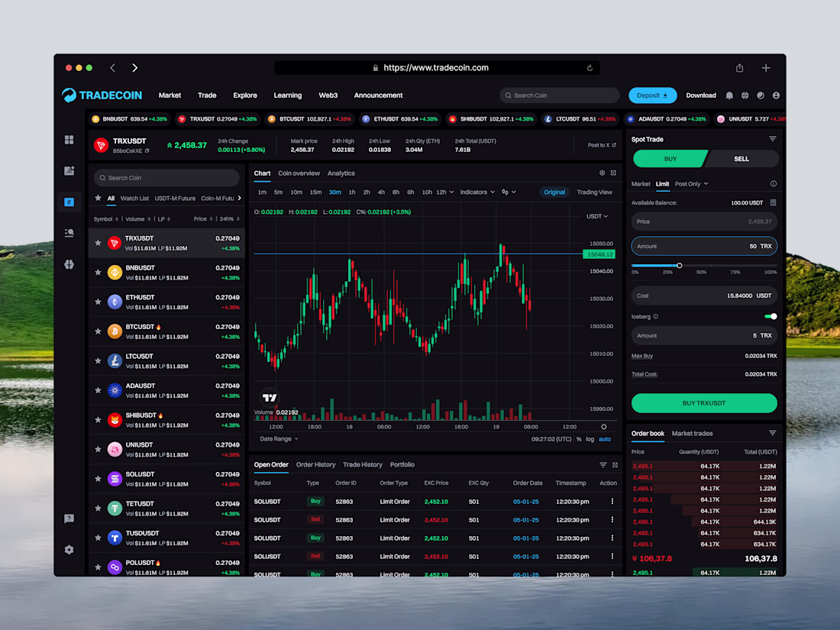Click the amount percentage slider handle
This screenshot has width=840, height=630.
tap(680, 265)
